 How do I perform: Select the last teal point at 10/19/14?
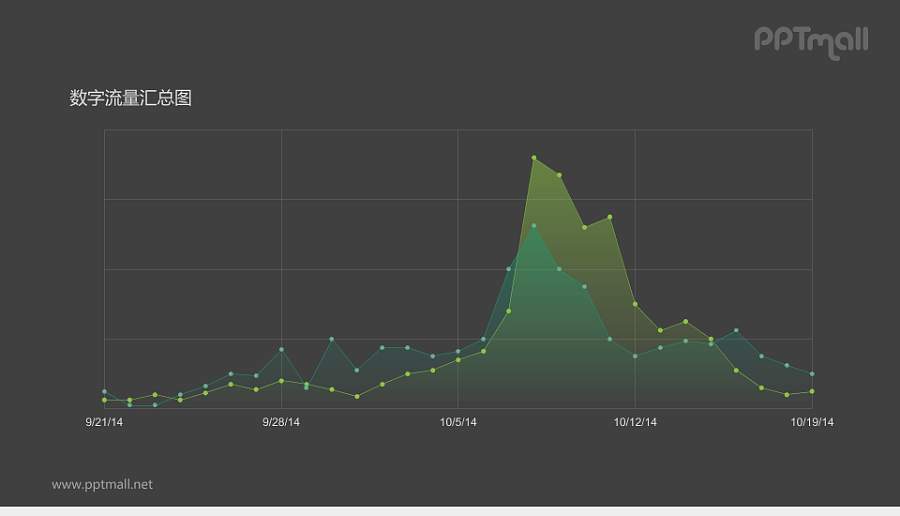tap(812, 374)
